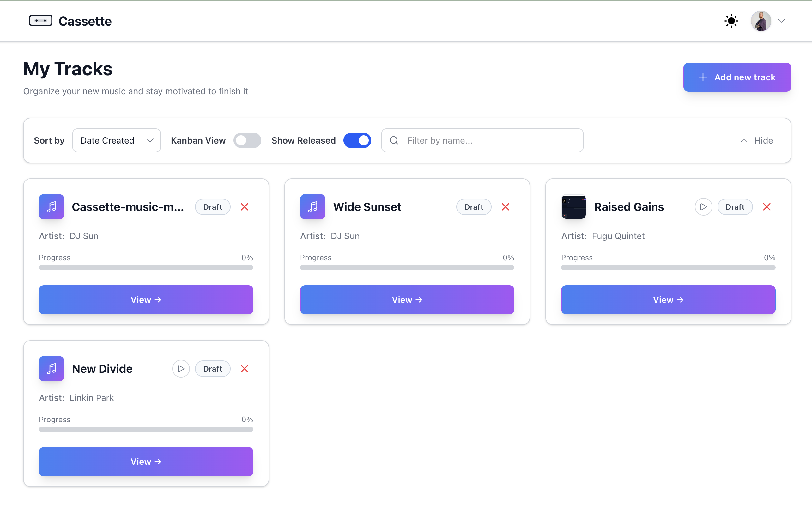Image resolution: width=812 pixels, height=516 pixels.
Task: Open the Raised Gains cover thumbnail
Action: tap(573, 207)
